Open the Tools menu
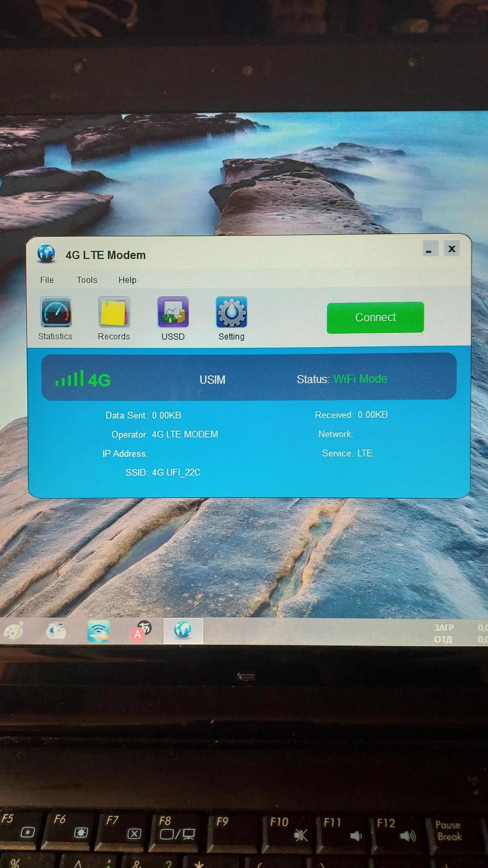 pos(87,280)
